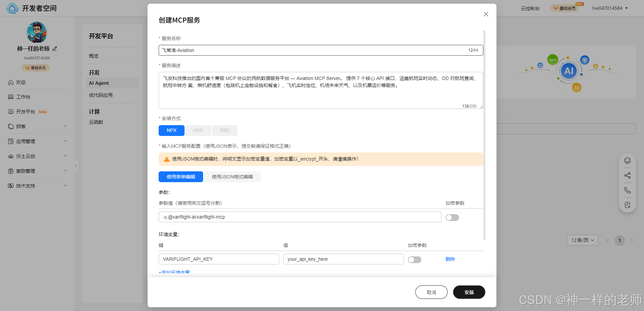Click the 应用管理 sidebar icon
The image size is (644, 311).
[11, 141]
